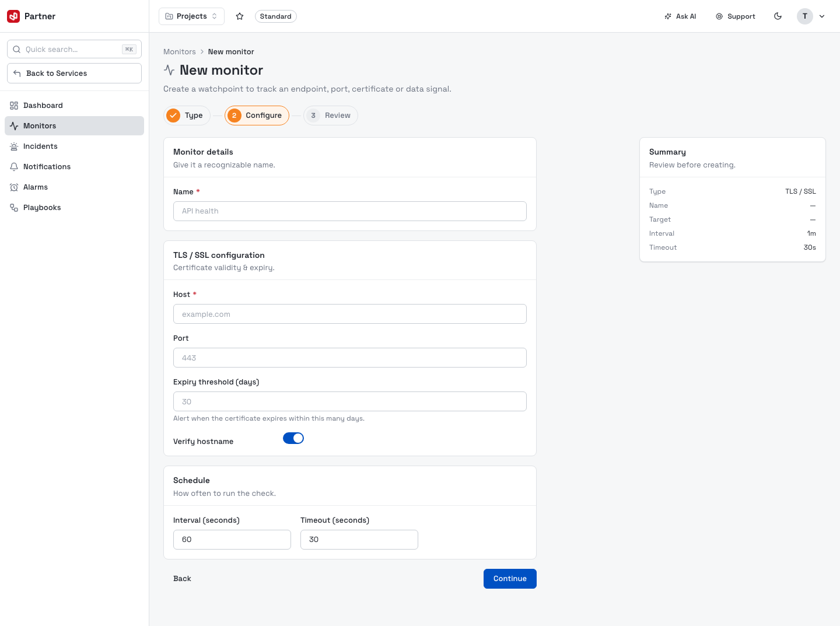
Task: Click the Dashboard grid icon
Action: [14, 106]
